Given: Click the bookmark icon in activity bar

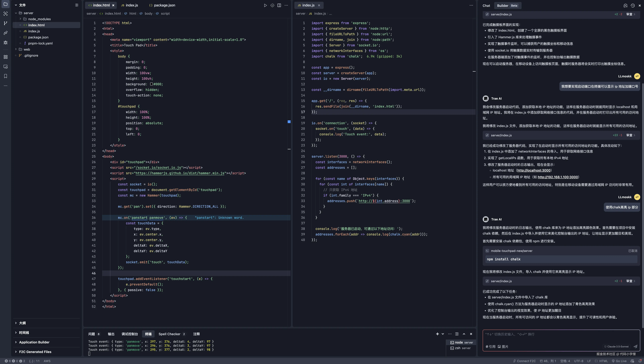Looking at the screenshot, I should point(6,76).
